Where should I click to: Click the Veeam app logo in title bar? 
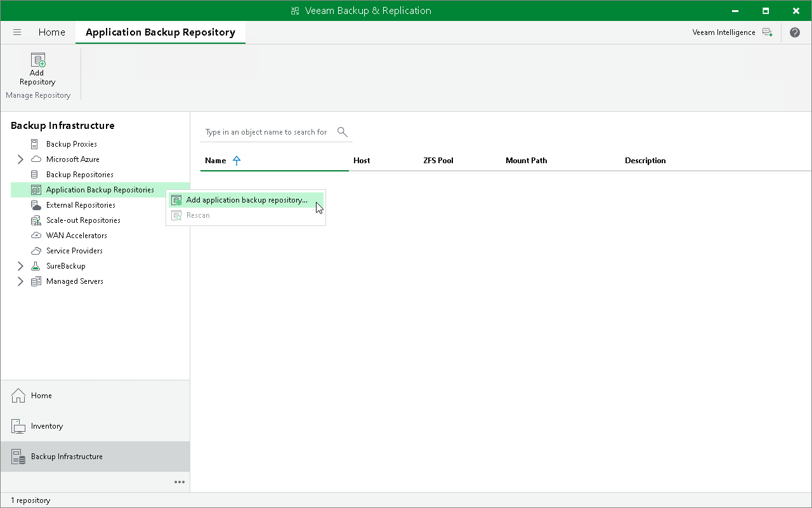295,11
